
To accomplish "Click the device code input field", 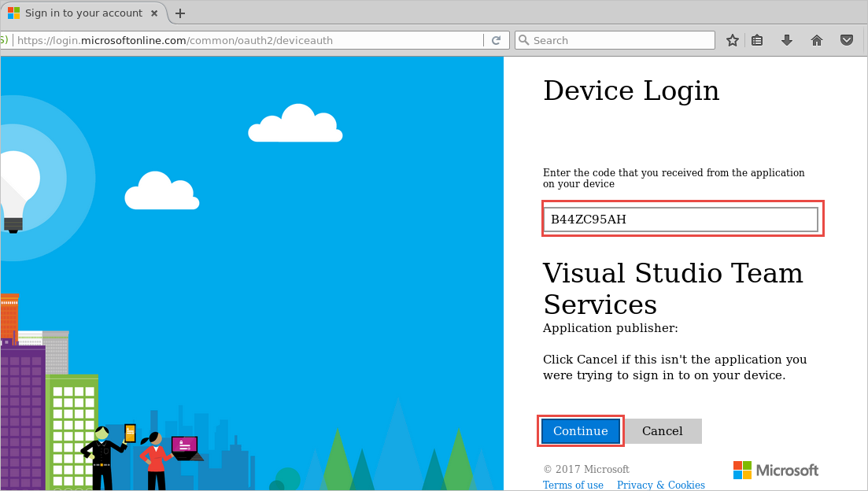I will (681, 219).
